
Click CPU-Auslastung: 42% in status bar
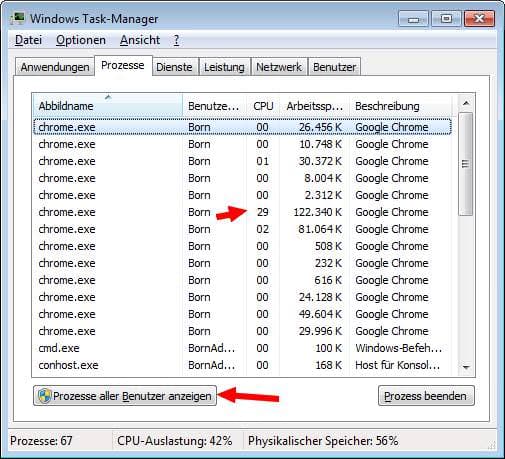tap(175, 441)
